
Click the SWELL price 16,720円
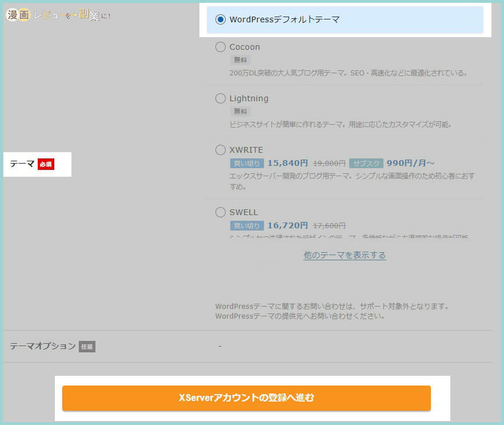(287, 225)
